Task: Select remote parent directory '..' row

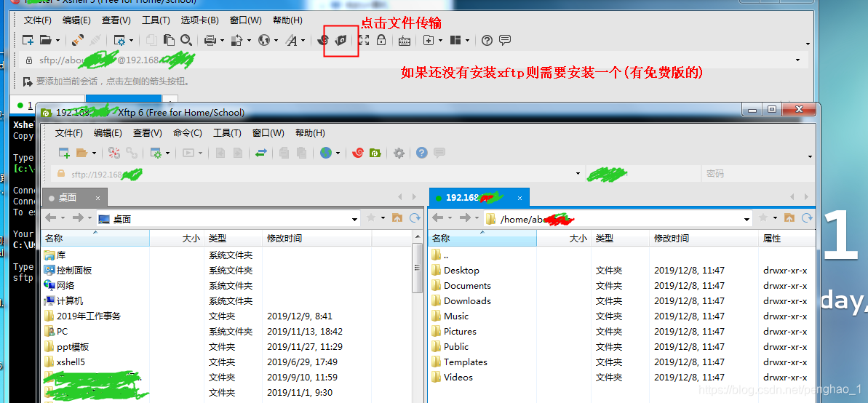Action: click(439, 255)
